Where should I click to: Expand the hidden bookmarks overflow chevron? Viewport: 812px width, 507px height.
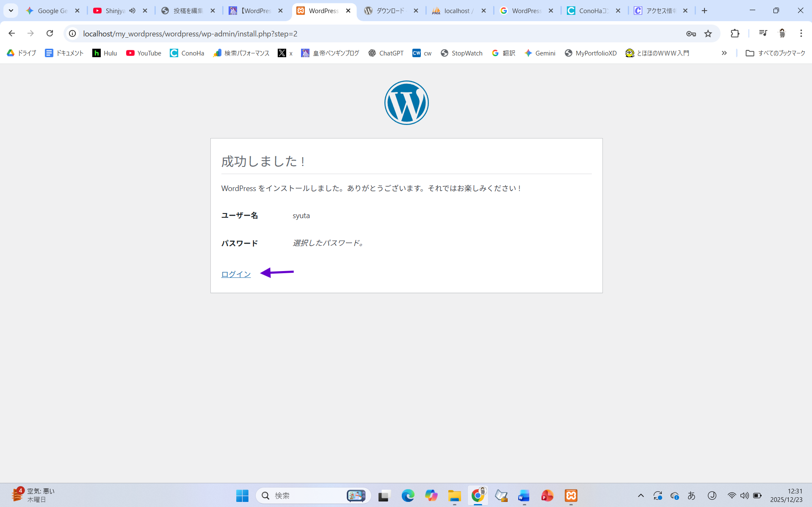(x=724, y=53)
